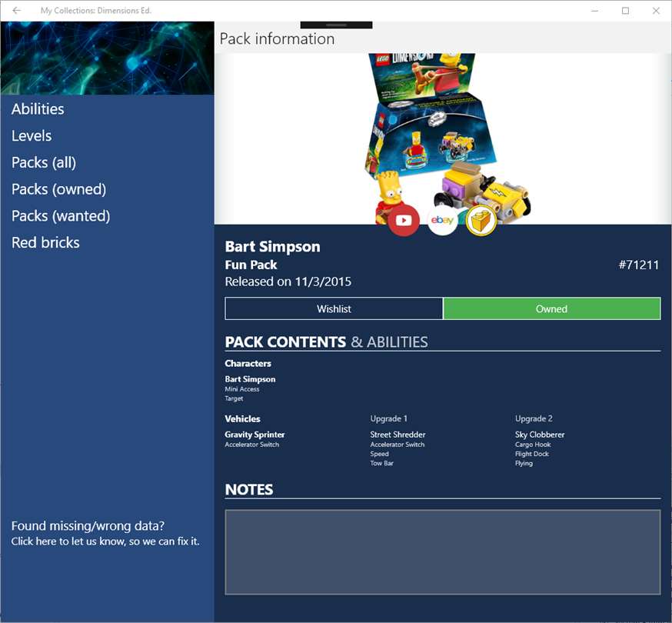Click the #71211 set number
This screenshot has height=623, width=672.
click(639, 265)
